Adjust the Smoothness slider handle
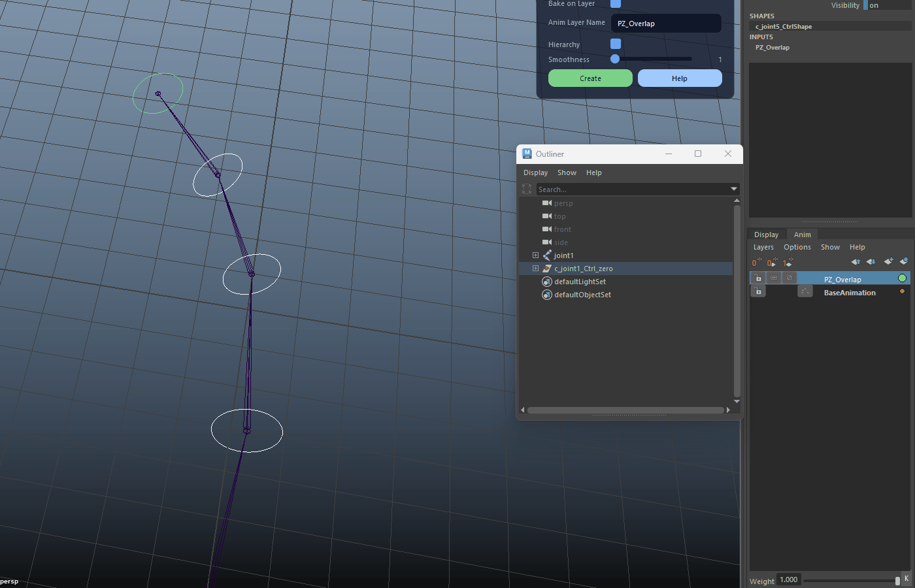This screenshot has width=915, height=588. click(x=615, y=59)
